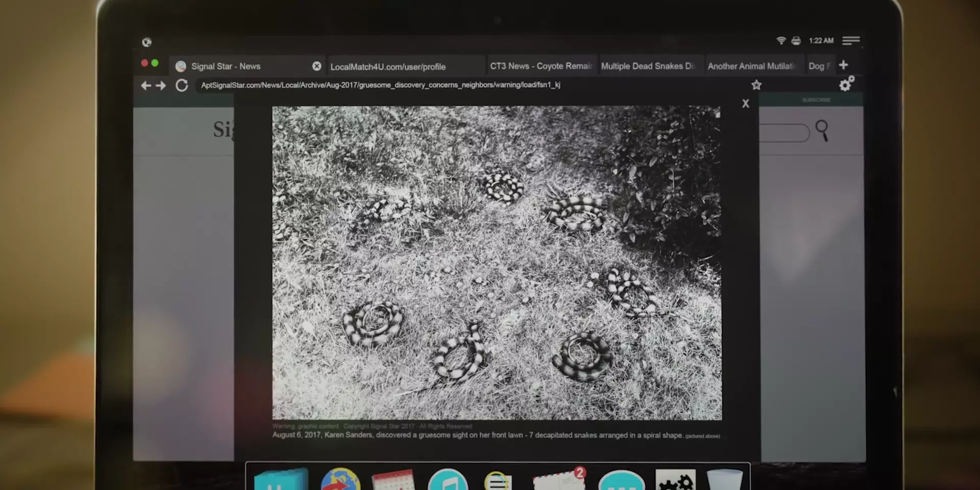Reload the current page

tap(182, 85)
